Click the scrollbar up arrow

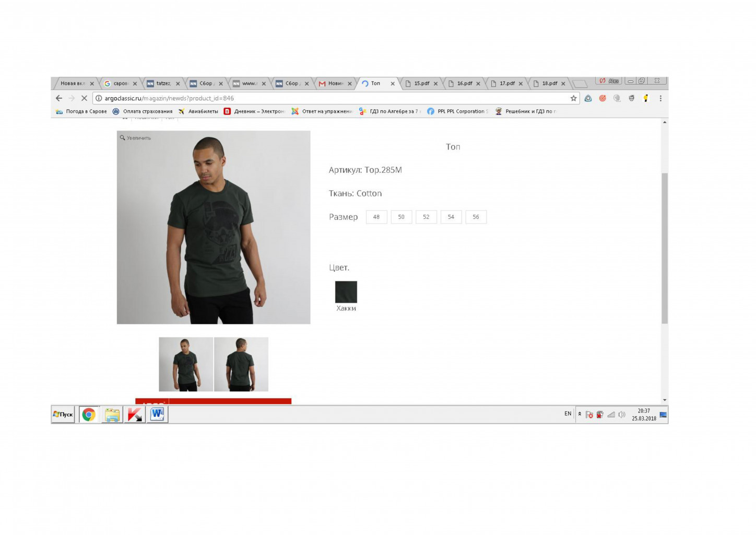665,122
